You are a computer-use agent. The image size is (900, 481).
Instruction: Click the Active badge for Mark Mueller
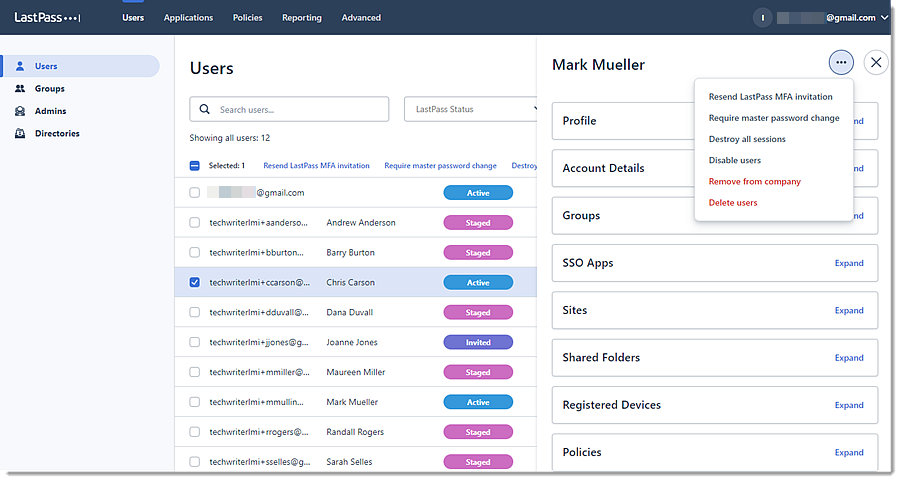coord(478,402)
